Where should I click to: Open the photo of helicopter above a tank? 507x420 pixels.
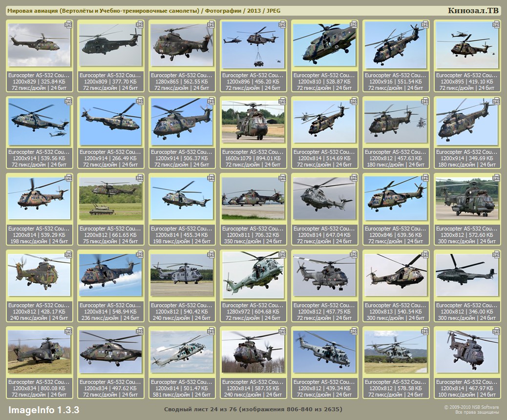(x=110, y=198)
